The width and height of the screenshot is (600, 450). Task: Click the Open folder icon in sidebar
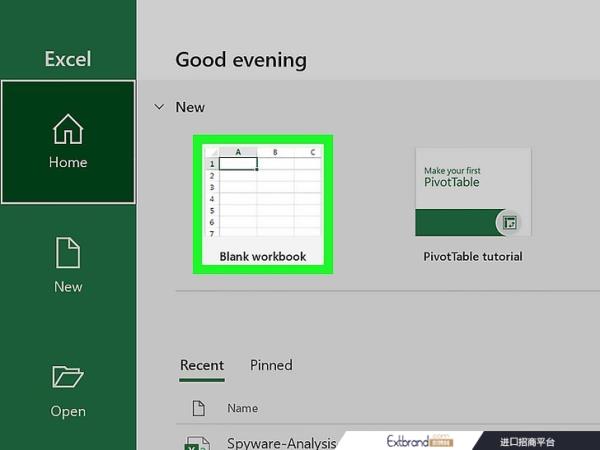[x=68, y=377]
